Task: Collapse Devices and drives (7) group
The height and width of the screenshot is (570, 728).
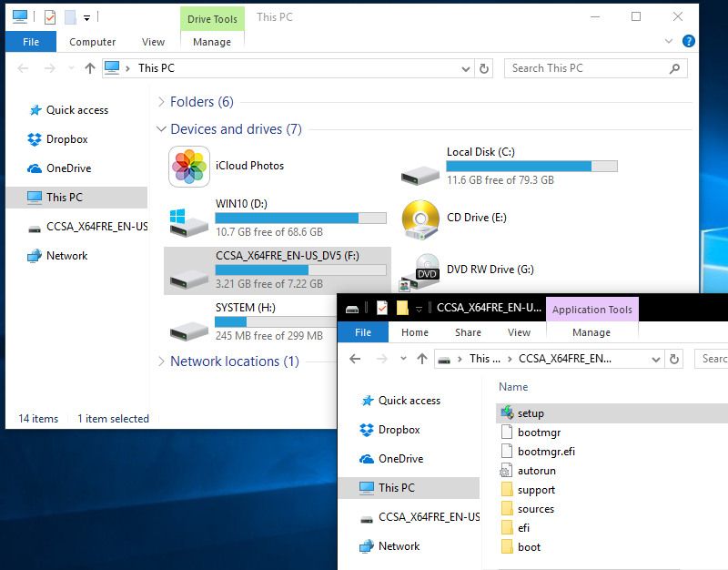Action: pyautogui.click(x=161, y=129)
